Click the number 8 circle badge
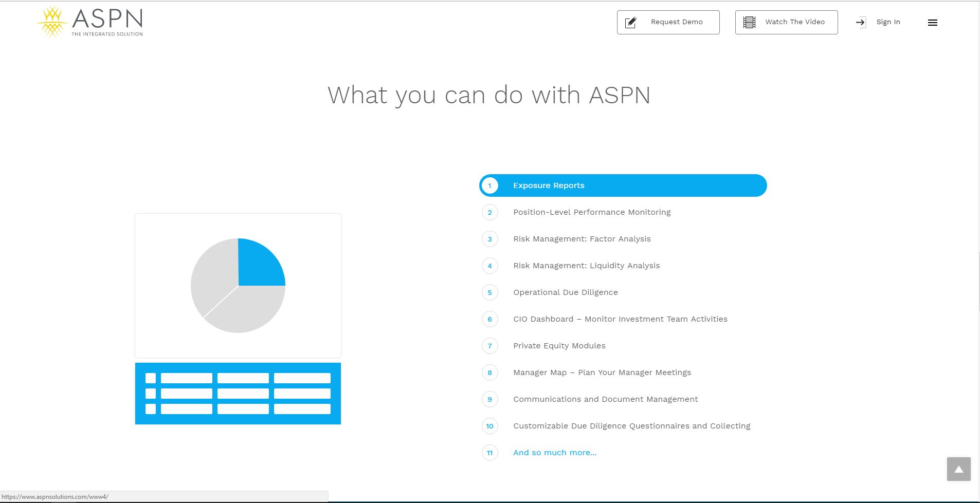 (489, 372)
